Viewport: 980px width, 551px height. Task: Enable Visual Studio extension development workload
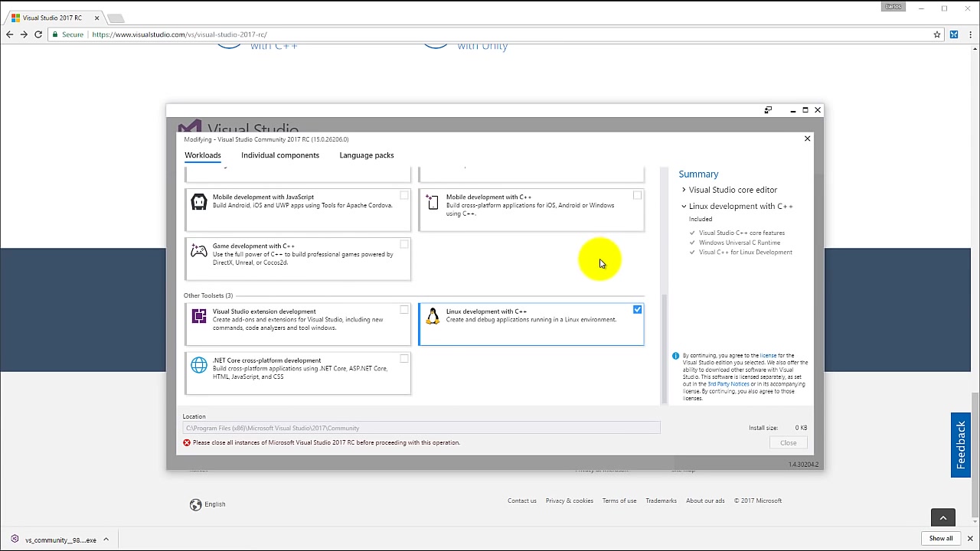[404, 310]
